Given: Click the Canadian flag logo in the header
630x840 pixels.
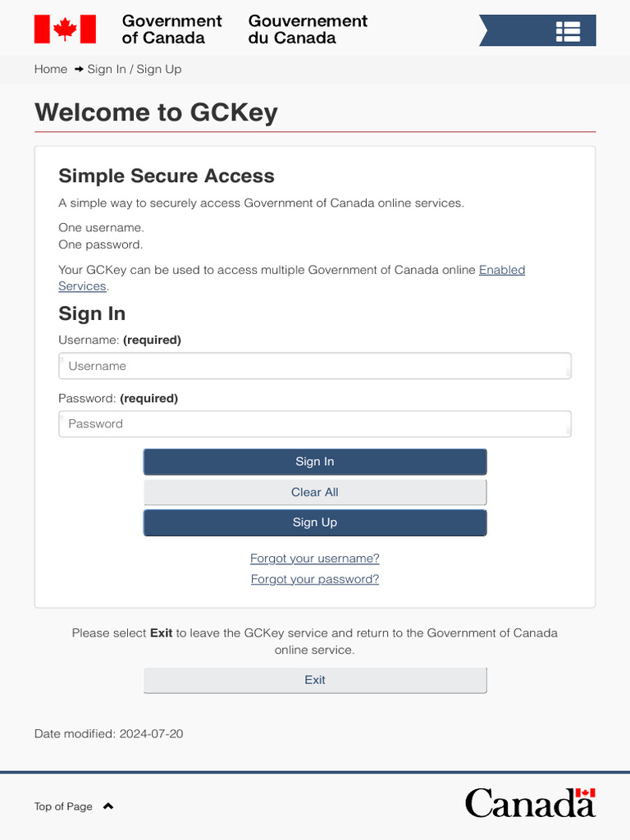Looking at the screenshot, I should [x=65, y=30].
